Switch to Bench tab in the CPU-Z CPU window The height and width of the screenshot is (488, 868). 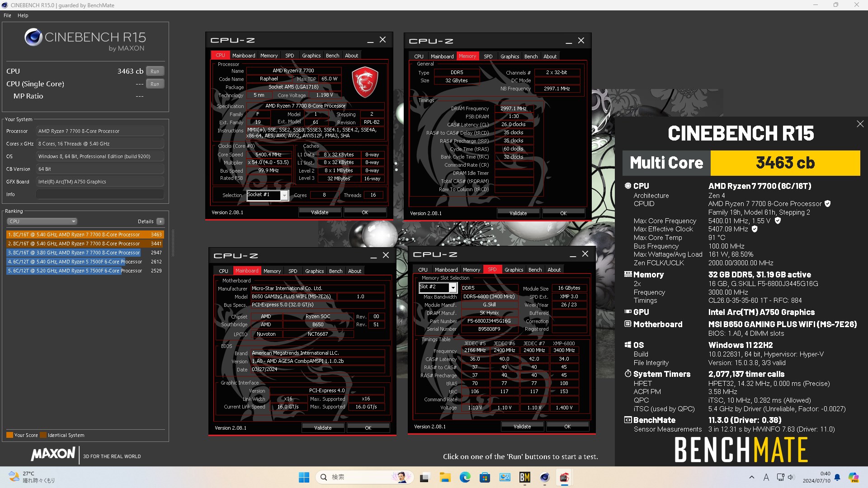(x=332, y=56)
